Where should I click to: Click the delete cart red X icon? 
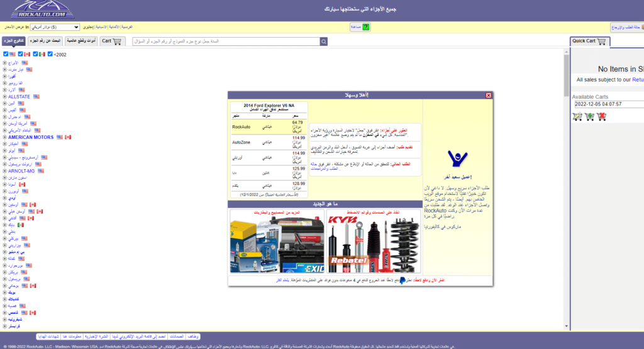click(x=602, y=116)
